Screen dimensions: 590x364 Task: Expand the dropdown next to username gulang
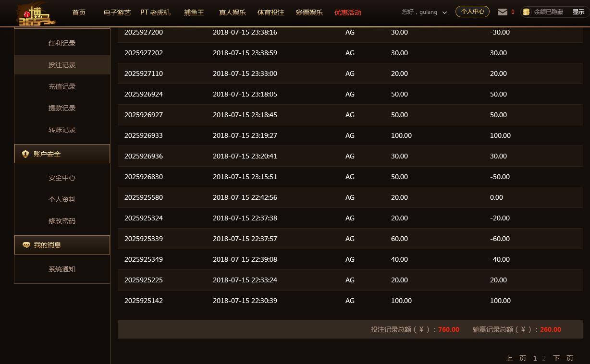(444, 12)
